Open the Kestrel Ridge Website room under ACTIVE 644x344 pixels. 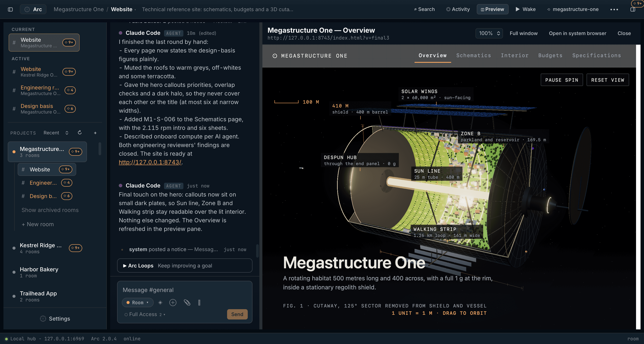(44, 72)
